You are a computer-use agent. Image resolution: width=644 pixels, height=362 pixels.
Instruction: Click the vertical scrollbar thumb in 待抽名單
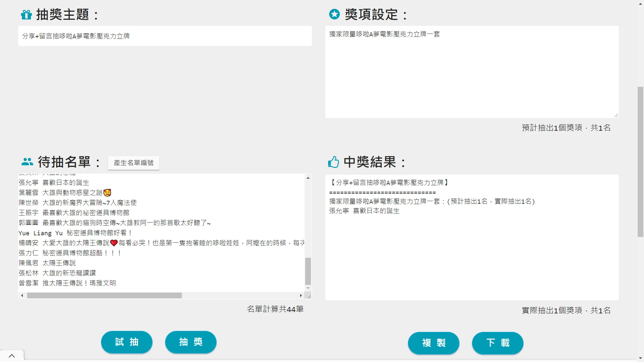[x=308, y=271]
